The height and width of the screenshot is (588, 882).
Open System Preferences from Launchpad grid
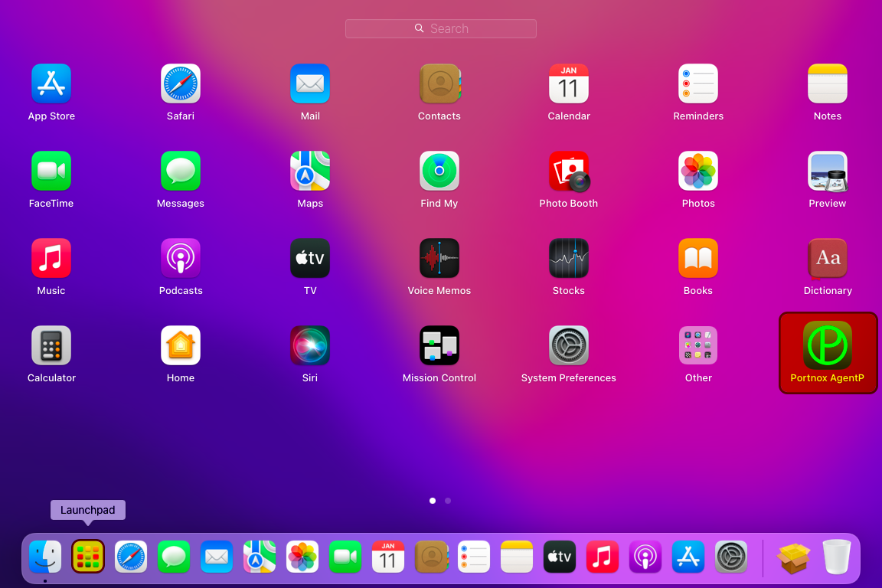pyautogui.click(x=569, y=345)
